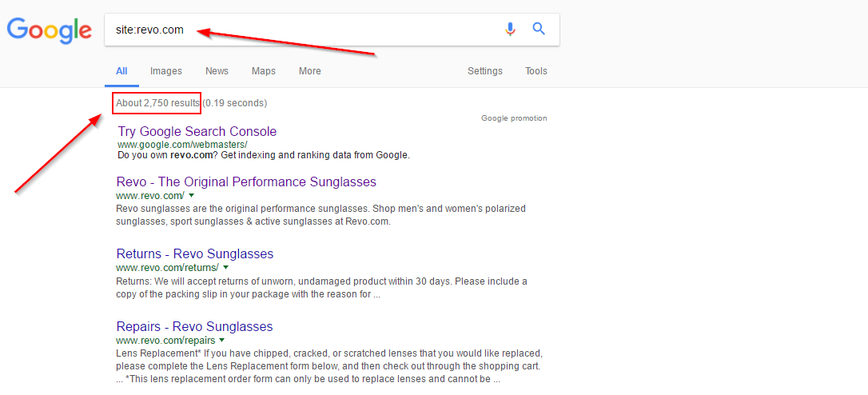Click the Google logo
The image size is (868, 395).
[50, 30]
